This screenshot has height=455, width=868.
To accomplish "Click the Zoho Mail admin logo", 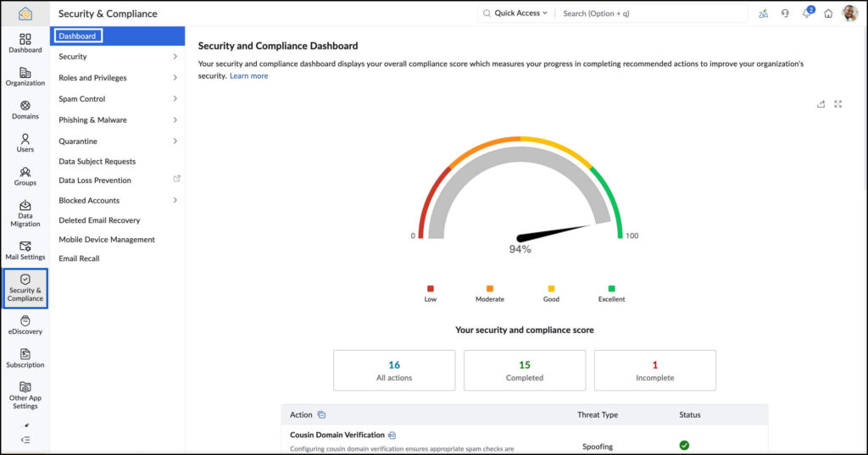I will point(25,14).
